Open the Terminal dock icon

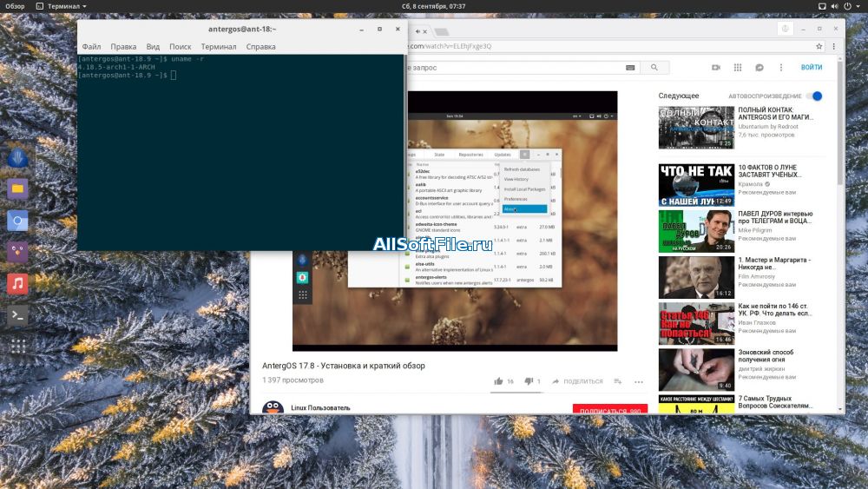pyautogui.click(x=17, y=315)
